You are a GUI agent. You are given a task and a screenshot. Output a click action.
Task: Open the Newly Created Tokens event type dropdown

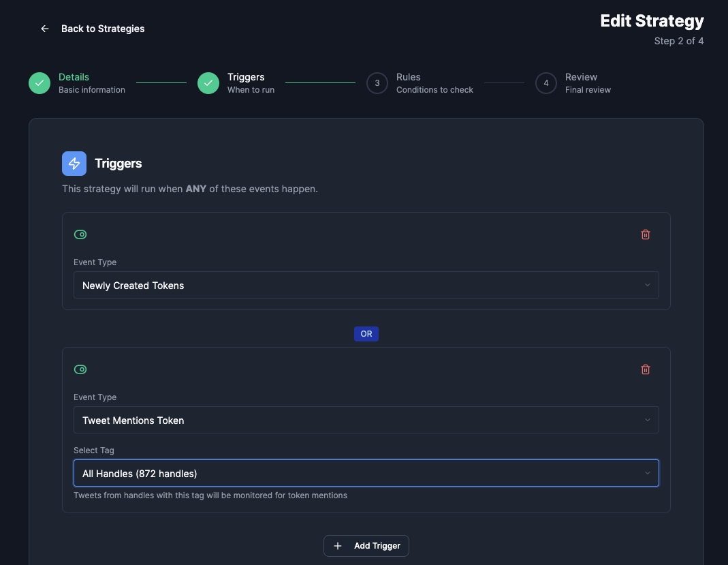(366, 285)
